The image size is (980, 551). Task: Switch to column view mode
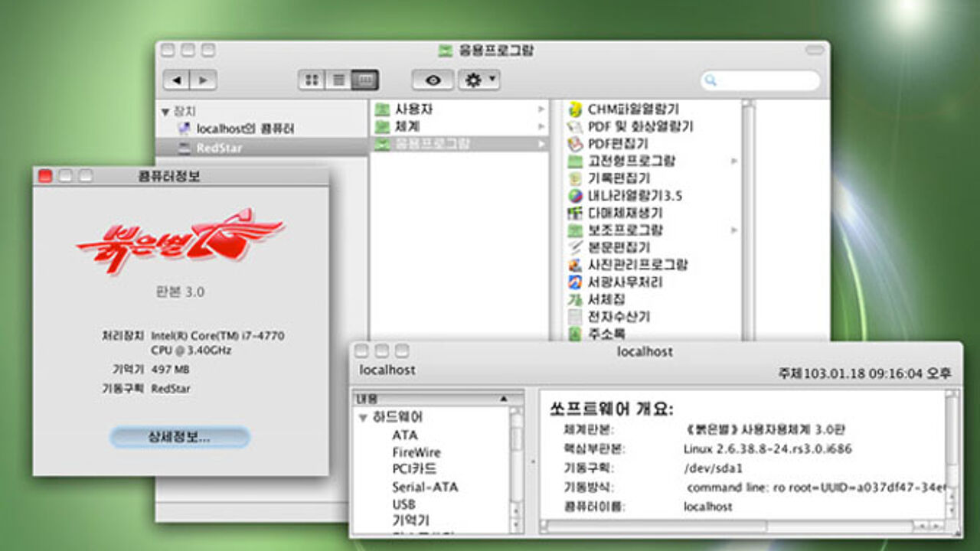pos(365,80)
